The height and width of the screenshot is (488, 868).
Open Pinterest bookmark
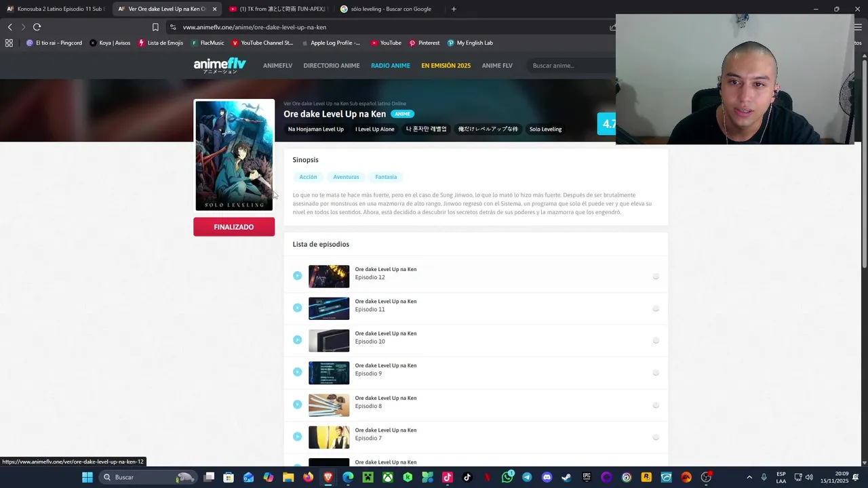tap(424, 43)
